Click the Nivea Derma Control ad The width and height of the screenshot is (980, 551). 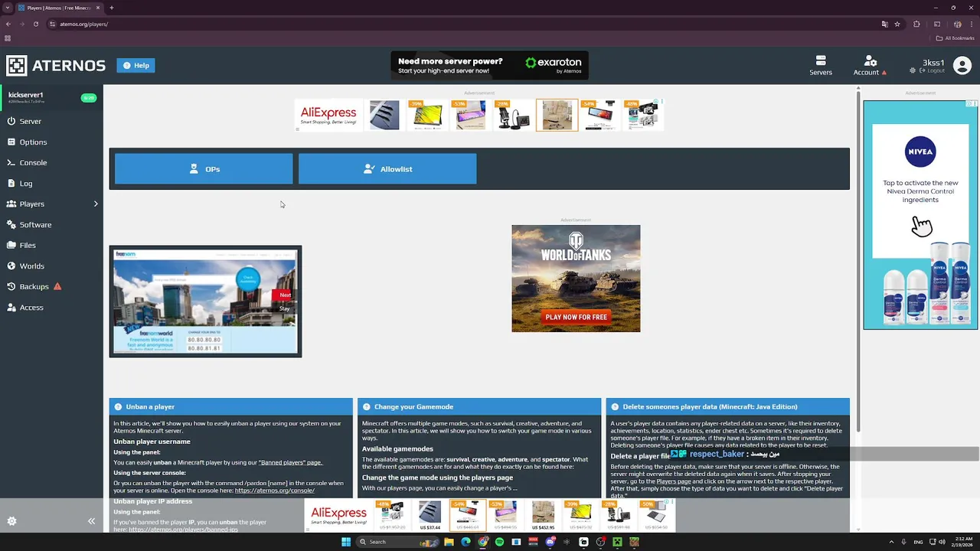pyautogui.click(x=920, y=215)
